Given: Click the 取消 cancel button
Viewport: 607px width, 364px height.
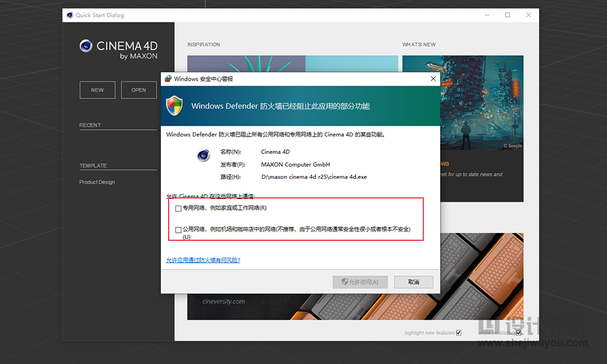Looking at the screenshot, I should [x=413, y=282].
